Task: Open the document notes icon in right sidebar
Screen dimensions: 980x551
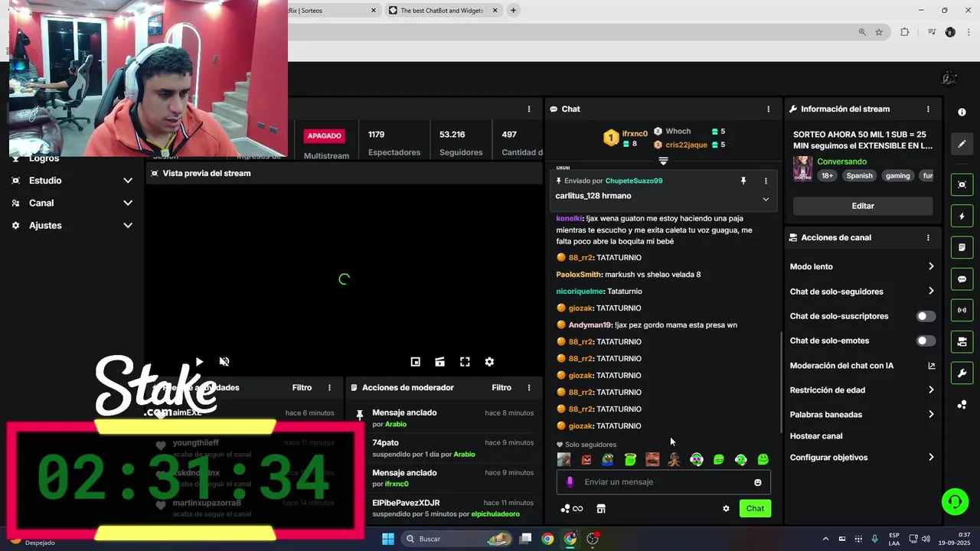Action: click(x=962, y=248)
